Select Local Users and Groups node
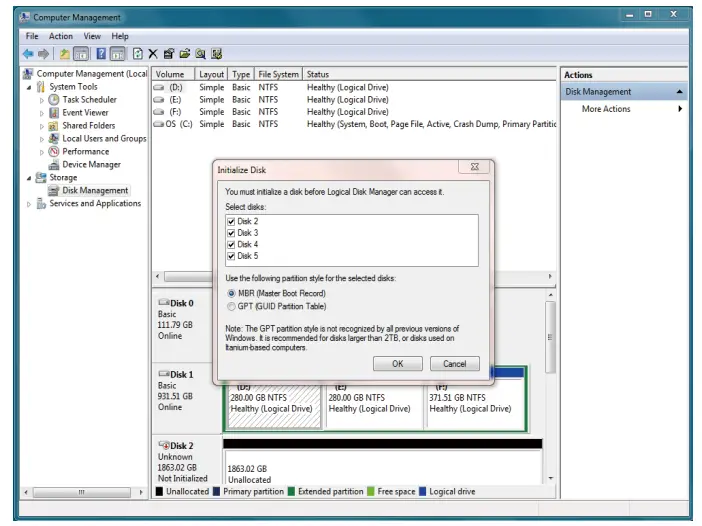This screenshot has width=702, height=526. (x=104, y=138)
